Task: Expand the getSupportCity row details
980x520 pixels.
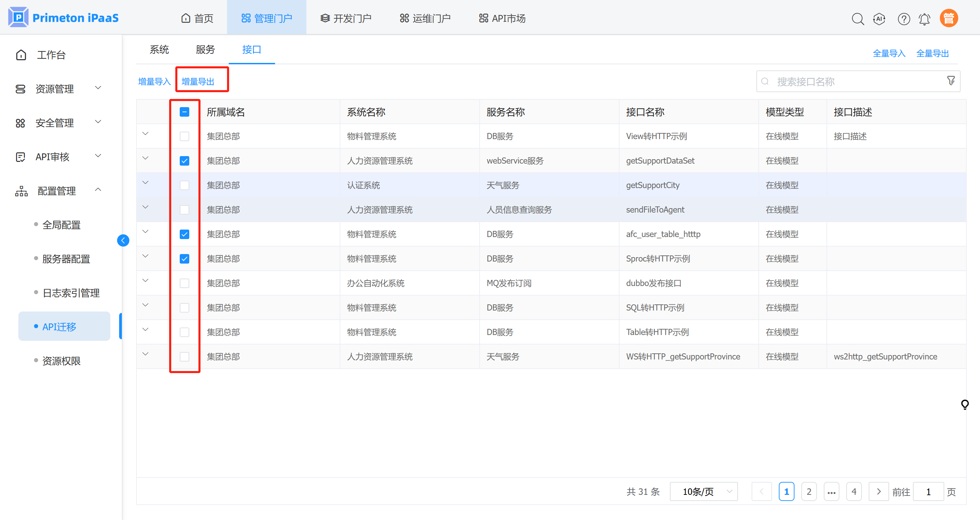Action: tap(145, 183)
